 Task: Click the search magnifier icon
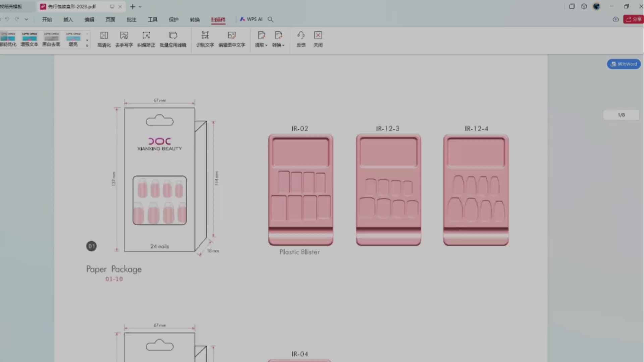pyautogui.click(x=270, y=19)
